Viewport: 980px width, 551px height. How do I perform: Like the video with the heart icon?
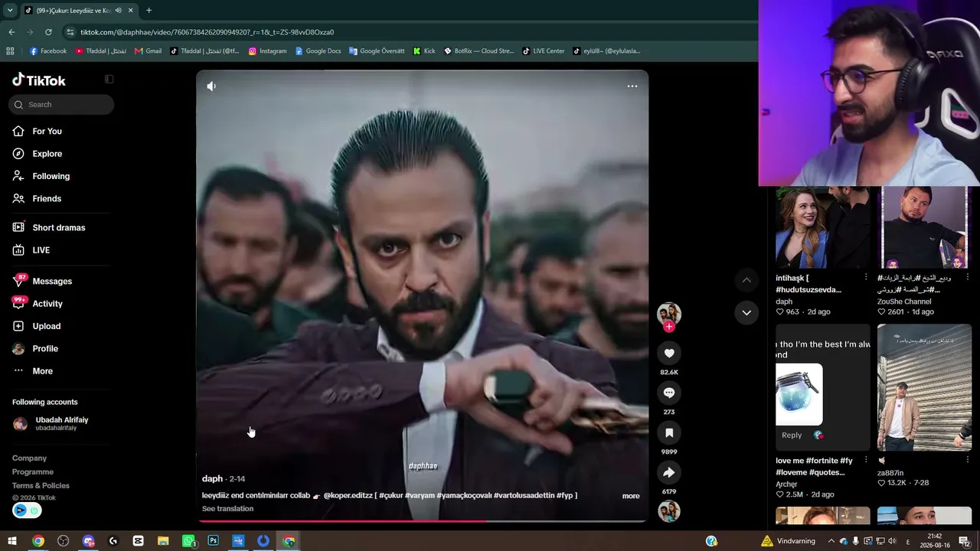pyautogui.click(x=669, y=353)
